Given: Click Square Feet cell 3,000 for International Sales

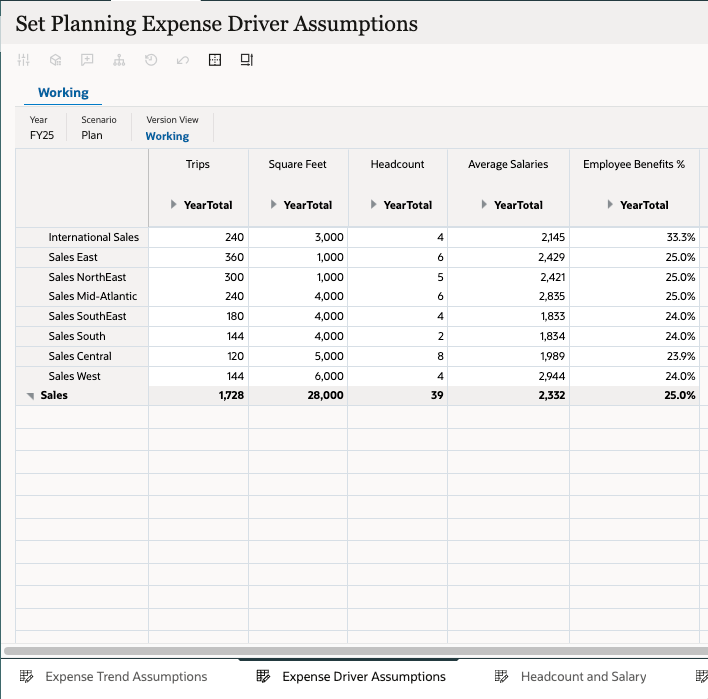Looking at the screenshot, I should tap(298, 237).
